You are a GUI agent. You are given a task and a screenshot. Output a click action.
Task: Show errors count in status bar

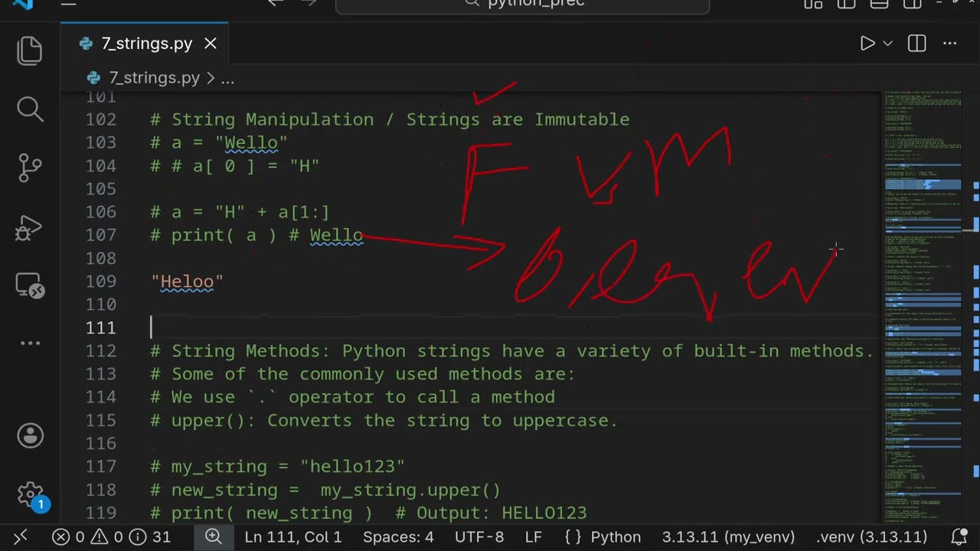68,537
